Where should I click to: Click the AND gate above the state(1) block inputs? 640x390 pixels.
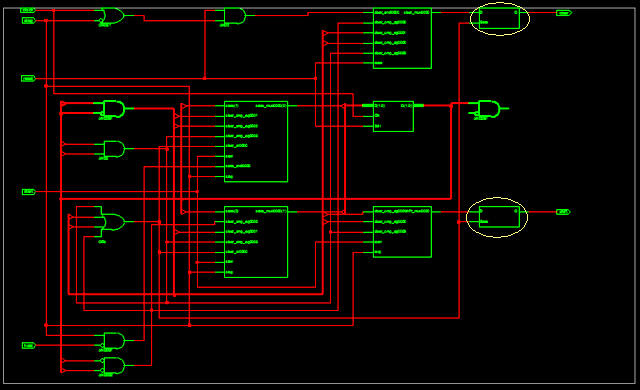coord(114,109)
